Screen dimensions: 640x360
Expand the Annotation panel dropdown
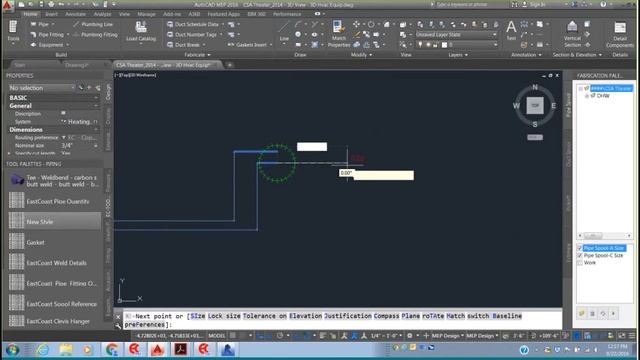click(x=526, y=55)
